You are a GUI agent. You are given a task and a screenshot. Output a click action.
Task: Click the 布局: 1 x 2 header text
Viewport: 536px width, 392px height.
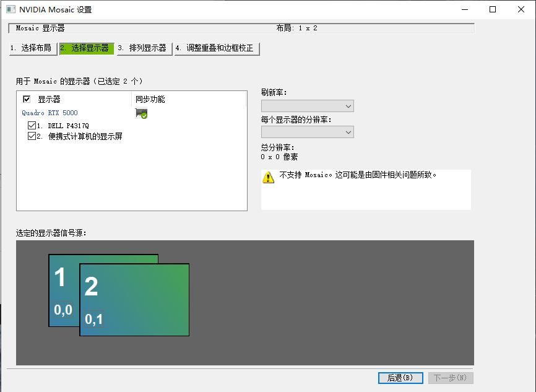click(x=296, y=28)
